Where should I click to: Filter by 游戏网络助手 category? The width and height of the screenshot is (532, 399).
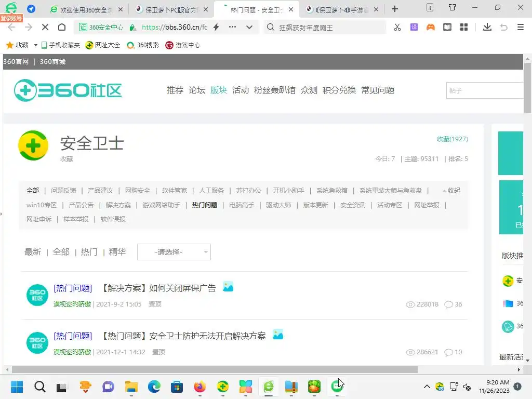(161, 205)
